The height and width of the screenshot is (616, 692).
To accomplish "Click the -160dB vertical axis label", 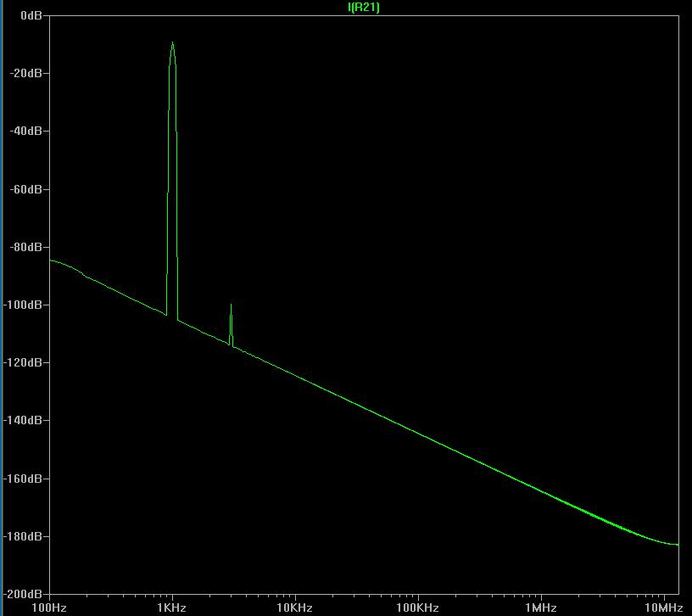I will pos(23,479).
